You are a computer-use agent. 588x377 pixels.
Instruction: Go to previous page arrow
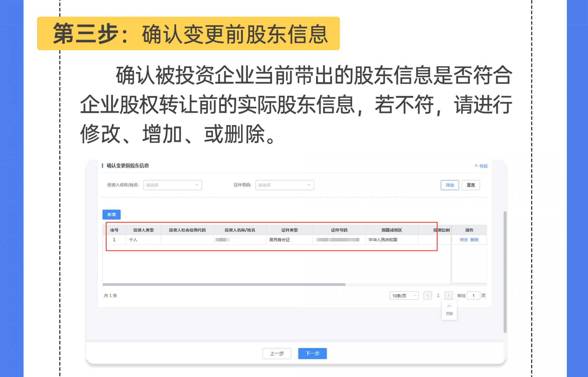coord(428,296)
